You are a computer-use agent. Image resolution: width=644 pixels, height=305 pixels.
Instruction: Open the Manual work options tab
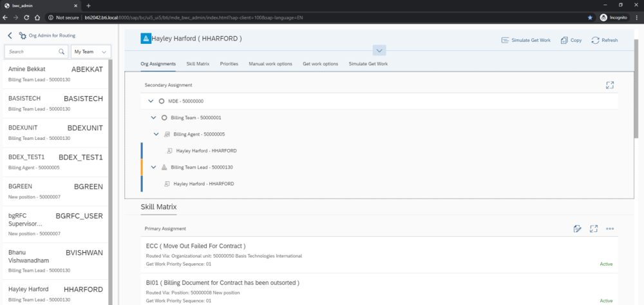(270, 64)
